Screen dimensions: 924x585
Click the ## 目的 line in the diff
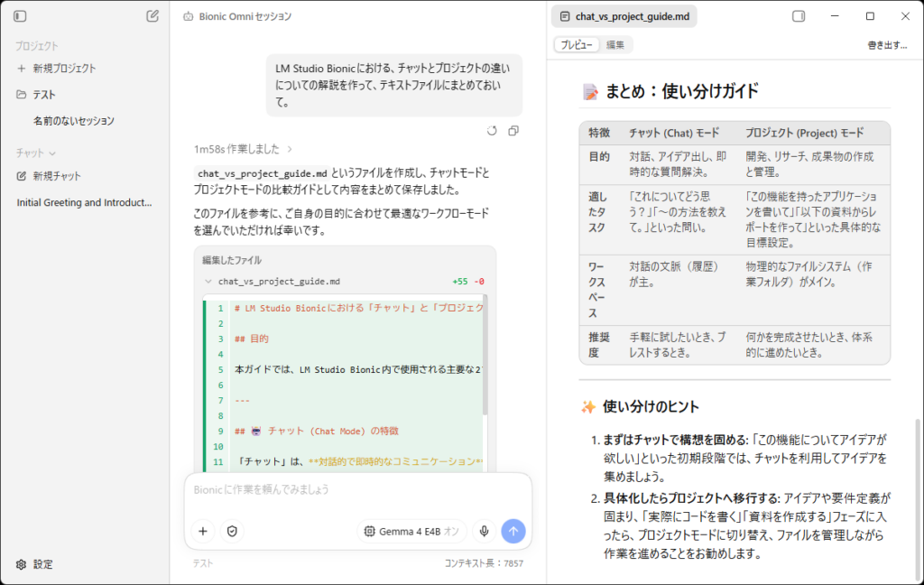[x=252, y=339]
